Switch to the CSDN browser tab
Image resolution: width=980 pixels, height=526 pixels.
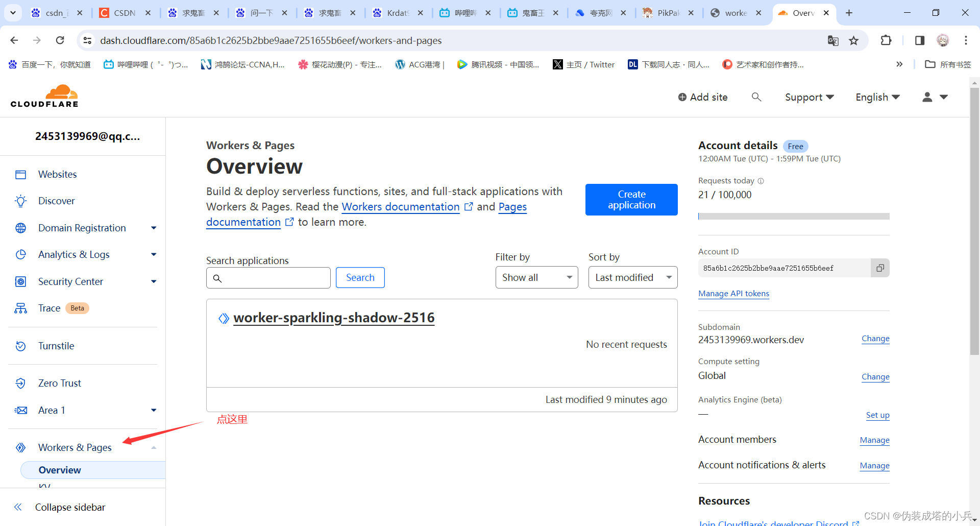[x=124, y=13]
